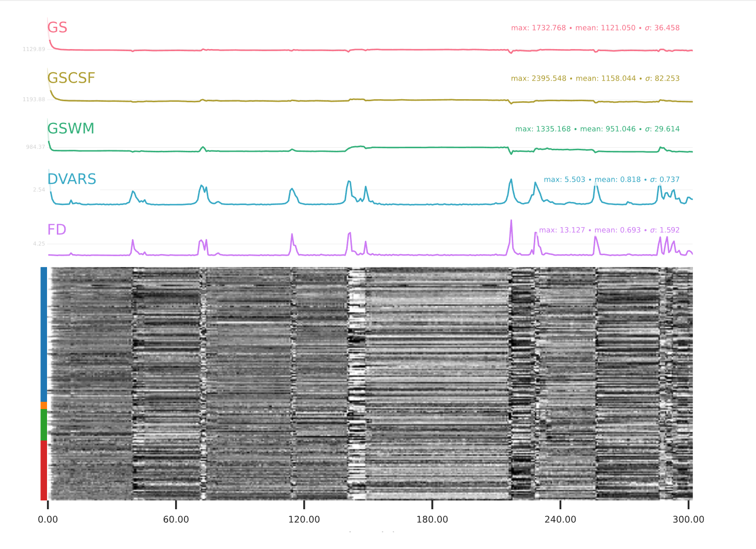Click the purple FD trace label
This screenshot has height=549, width=756.
click(57, 230)
